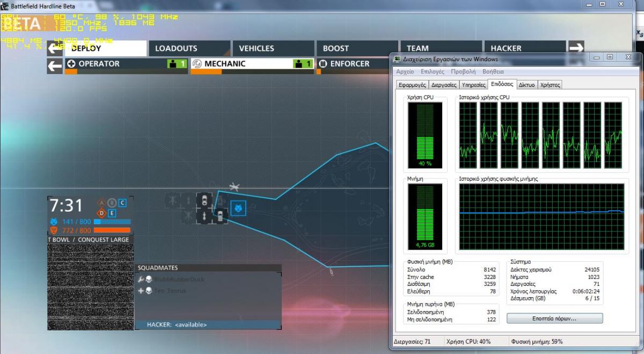Switch to the Διεργασίες tab
The image size is (644, 354).
coord(444,85)
